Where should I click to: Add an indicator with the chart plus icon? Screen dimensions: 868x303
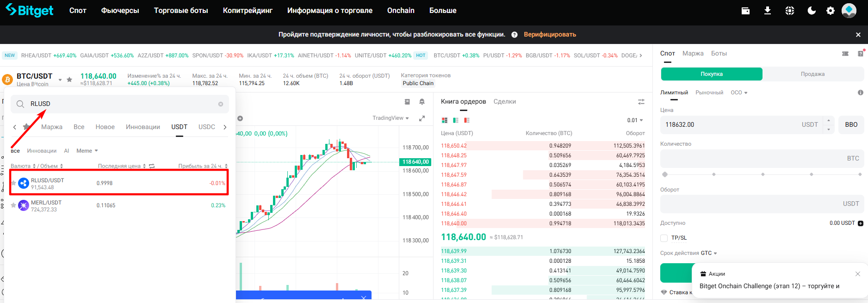240,118
